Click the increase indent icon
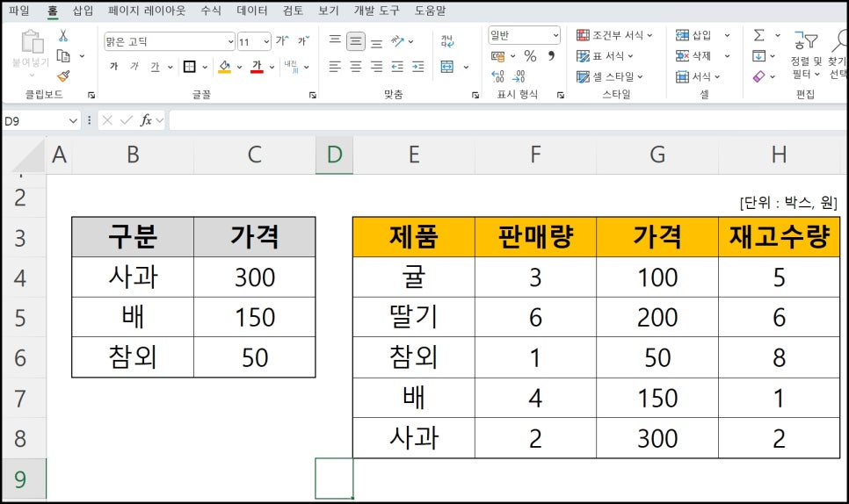Screen dimensions: 849x504 (418, 67)
